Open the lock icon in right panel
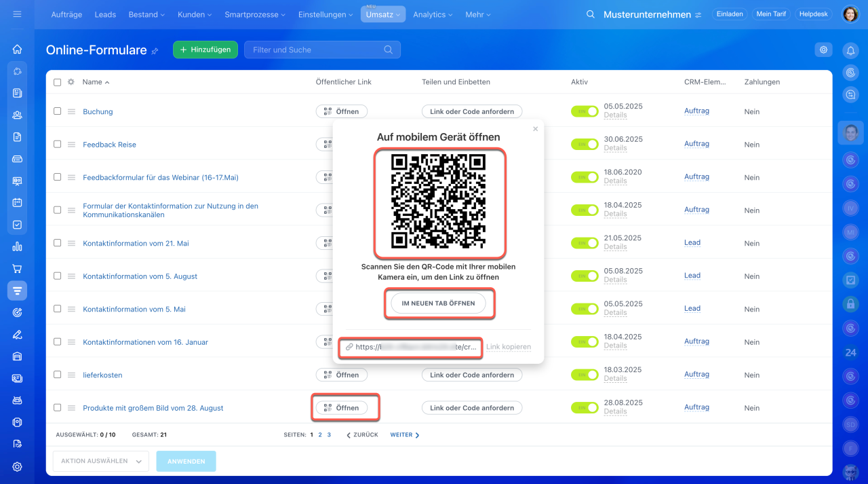This screenshot has height=484, width=868. click(850, 303)
